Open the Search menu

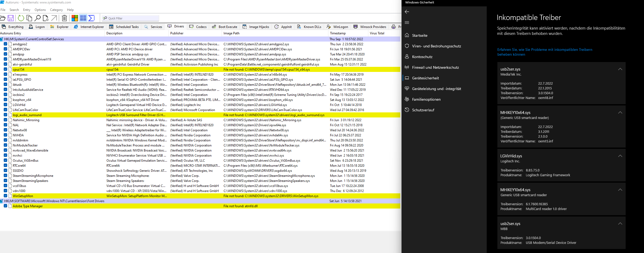point(14,10)
